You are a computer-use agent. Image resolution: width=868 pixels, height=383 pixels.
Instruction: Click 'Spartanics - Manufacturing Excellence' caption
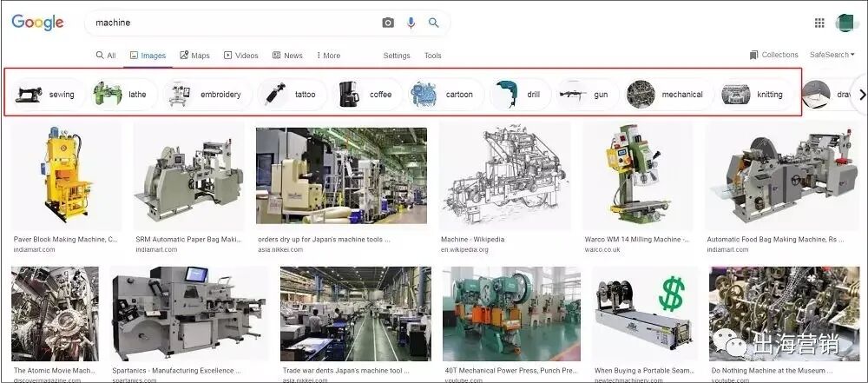(x=176, y=370)
